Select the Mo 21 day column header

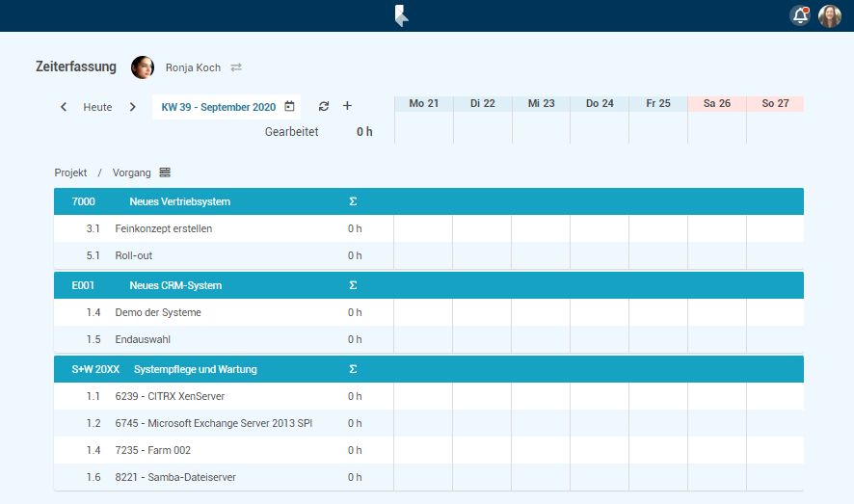pyautogui.click(x=423, y=103)
